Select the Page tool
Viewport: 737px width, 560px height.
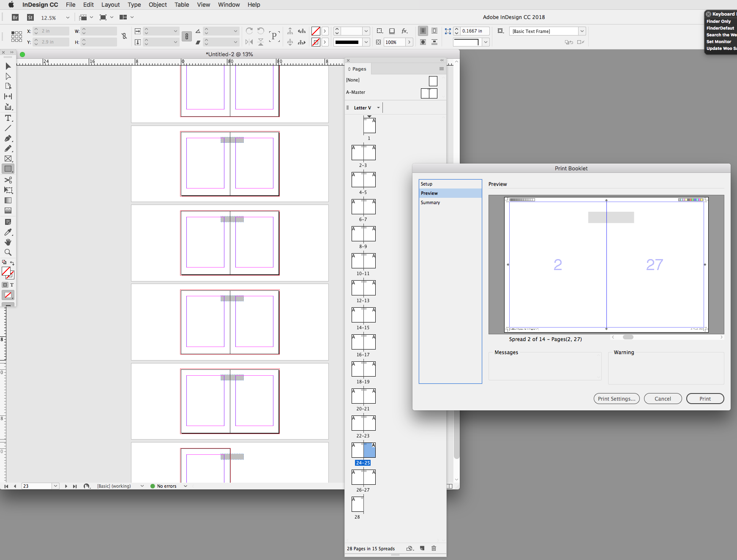[x=8, y=86]
